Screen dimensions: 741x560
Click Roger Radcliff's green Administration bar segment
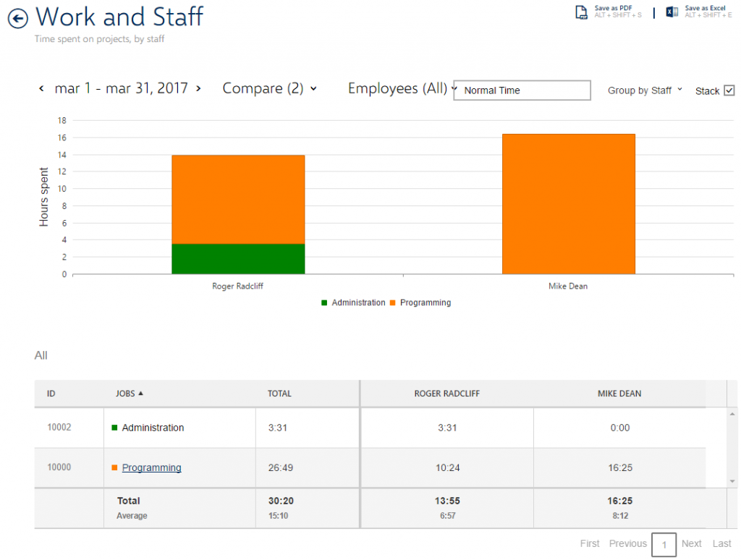point(238,259)
